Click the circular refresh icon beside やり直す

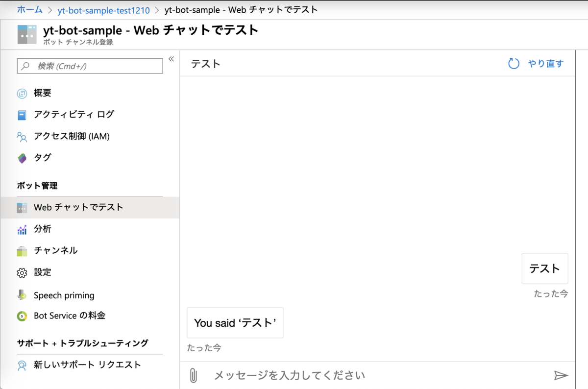pyautogui.click(x=514, y=63)
